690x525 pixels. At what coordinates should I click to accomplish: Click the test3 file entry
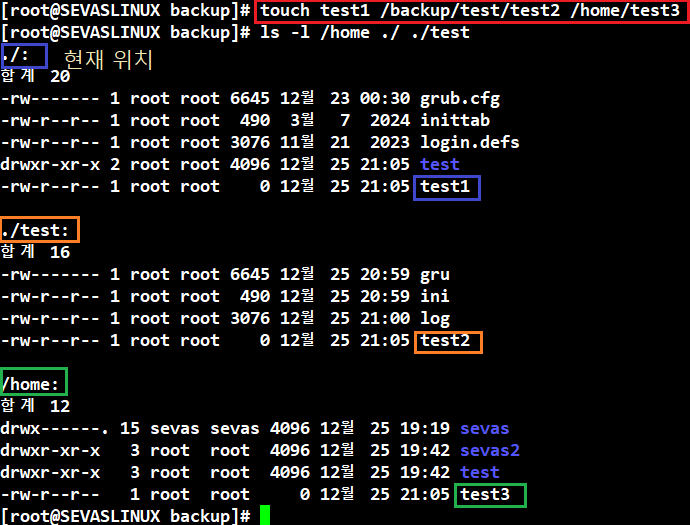pos(485,495)
